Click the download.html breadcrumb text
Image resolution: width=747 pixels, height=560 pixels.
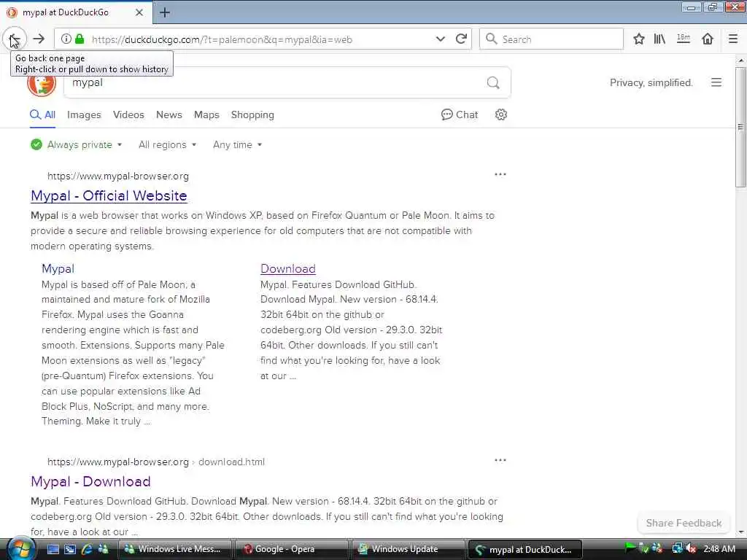coord(231,462)
